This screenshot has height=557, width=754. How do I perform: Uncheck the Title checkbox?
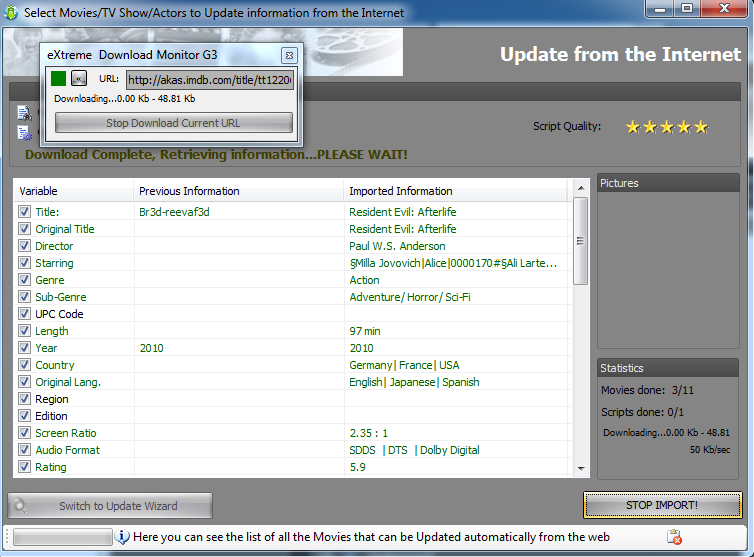[x=24, y=212]
